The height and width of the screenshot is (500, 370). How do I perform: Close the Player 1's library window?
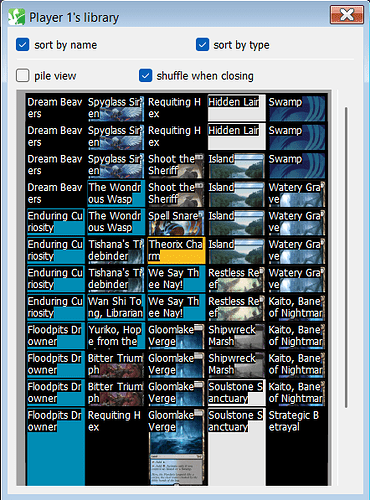[347, 15]
